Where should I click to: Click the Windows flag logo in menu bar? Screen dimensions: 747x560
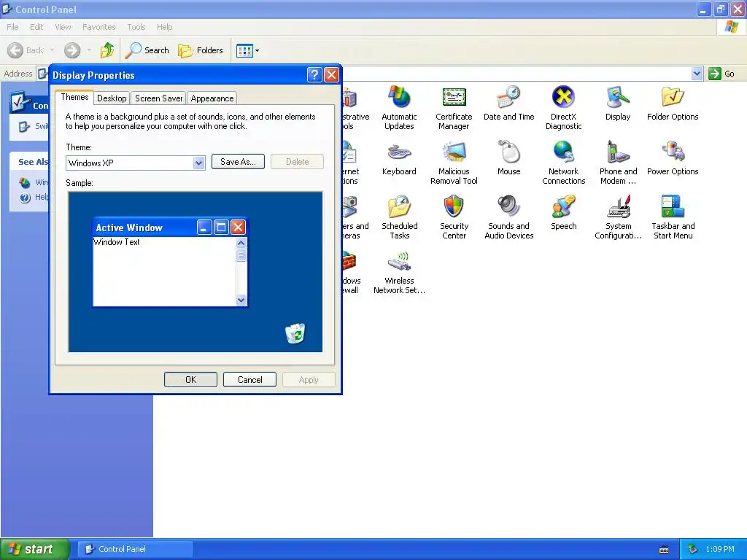coord(731,27)
